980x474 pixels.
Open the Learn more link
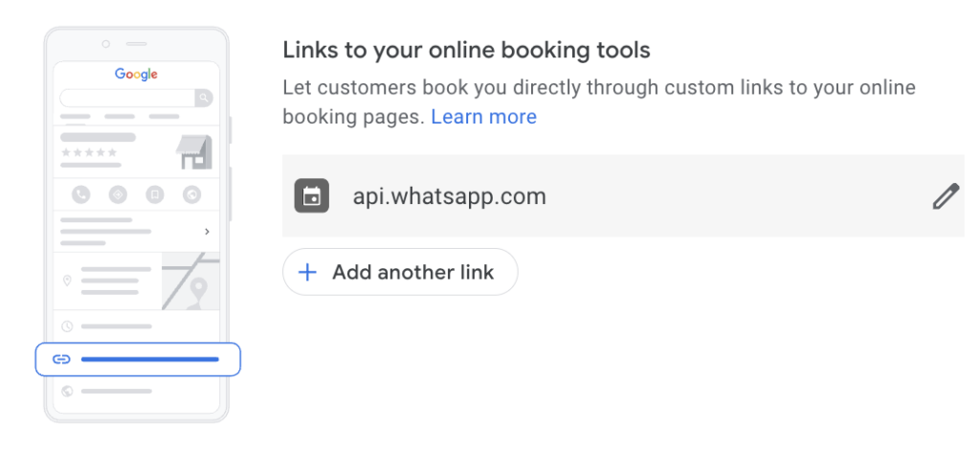pos(483,117)
